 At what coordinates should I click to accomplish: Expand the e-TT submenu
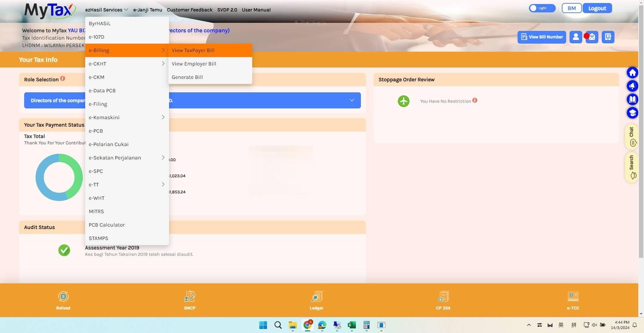127,185
